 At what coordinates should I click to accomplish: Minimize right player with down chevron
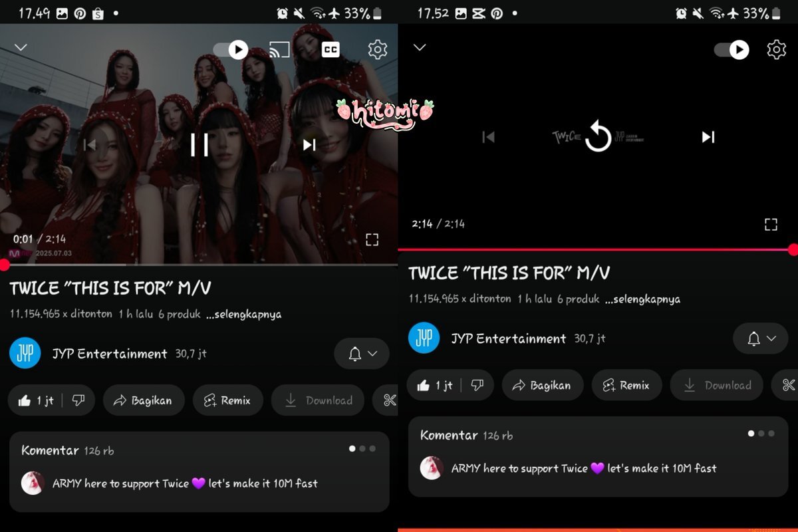[420, 47]
